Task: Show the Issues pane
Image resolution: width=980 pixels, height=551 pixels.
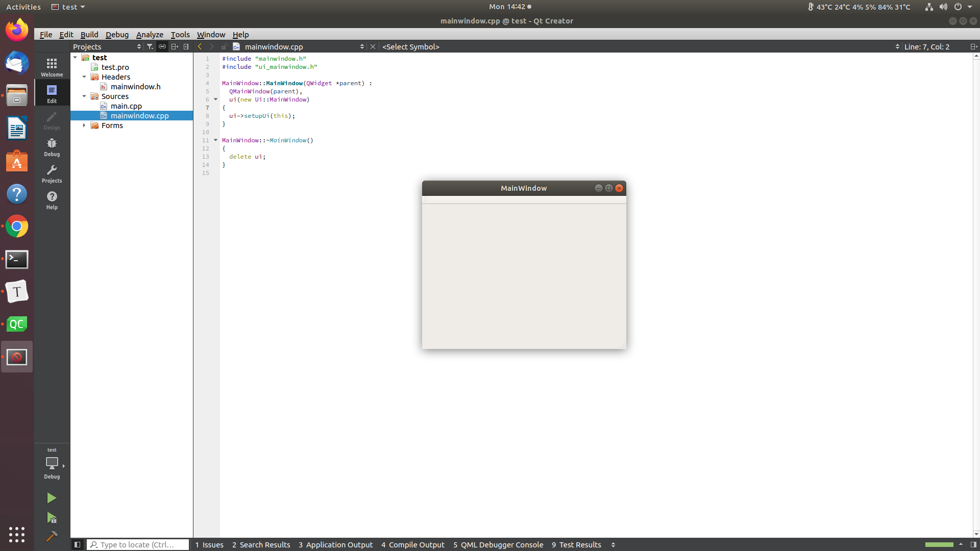Action: 209,545
